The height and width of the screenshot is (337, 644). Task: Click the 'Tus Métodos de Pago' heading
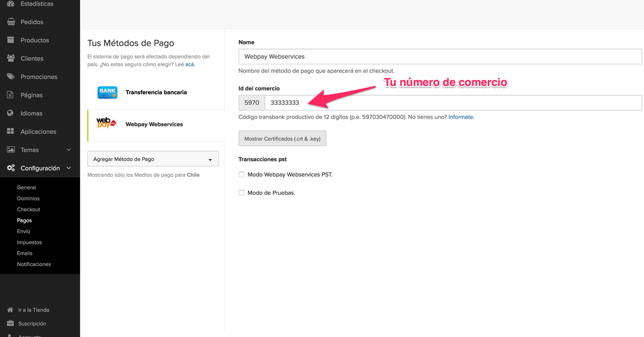click(131, 43)
